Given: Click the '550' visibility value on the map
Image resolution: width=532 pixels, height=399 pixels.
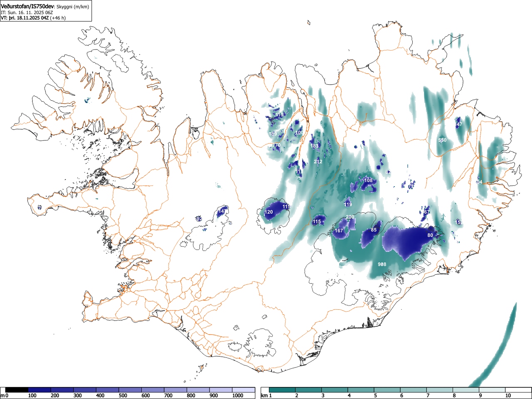Looking at the screenshot, I should click(x=442, y=140).
